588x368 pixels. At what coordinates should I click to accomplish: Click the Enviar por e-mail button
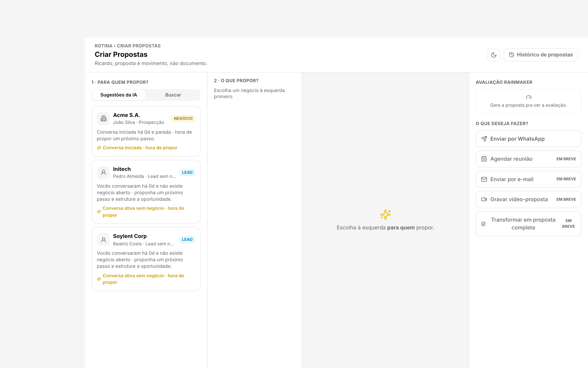click(528, 179)
